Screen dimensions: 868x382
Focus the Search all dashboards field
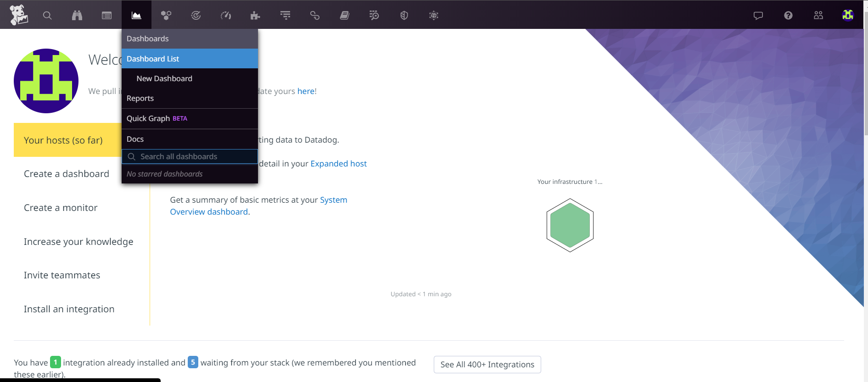tap(190, 157)
